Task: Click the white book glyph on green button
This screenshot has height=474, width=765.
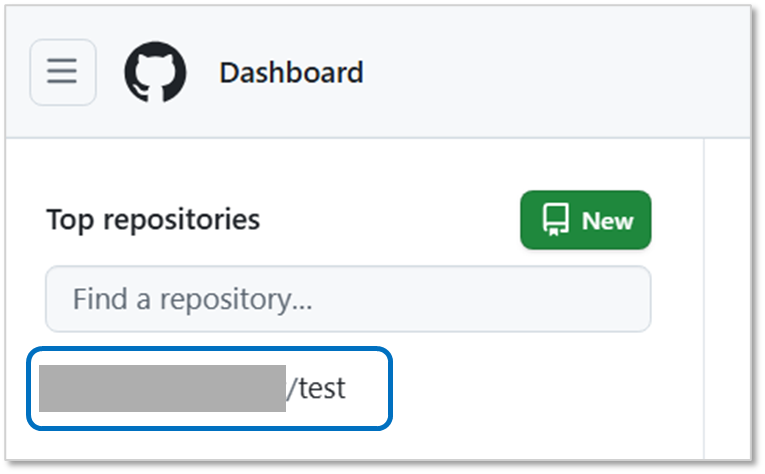Action: click(x=555, y=220)
